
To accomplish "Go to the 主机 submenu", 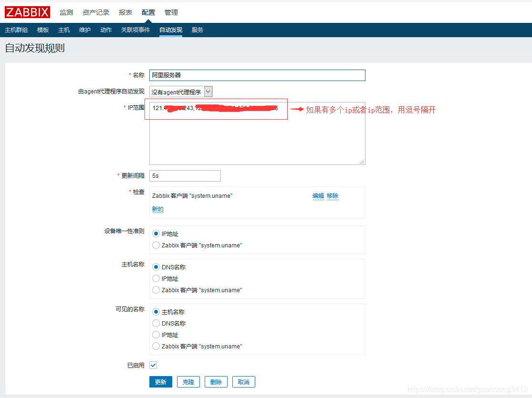I will click(x=64, y=30).
